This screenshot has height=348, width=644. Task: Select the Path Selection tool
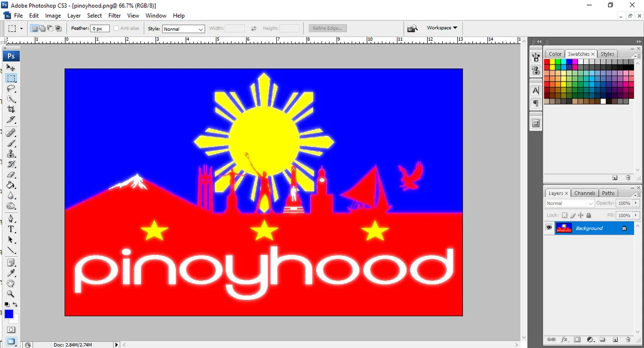[11, 240]
